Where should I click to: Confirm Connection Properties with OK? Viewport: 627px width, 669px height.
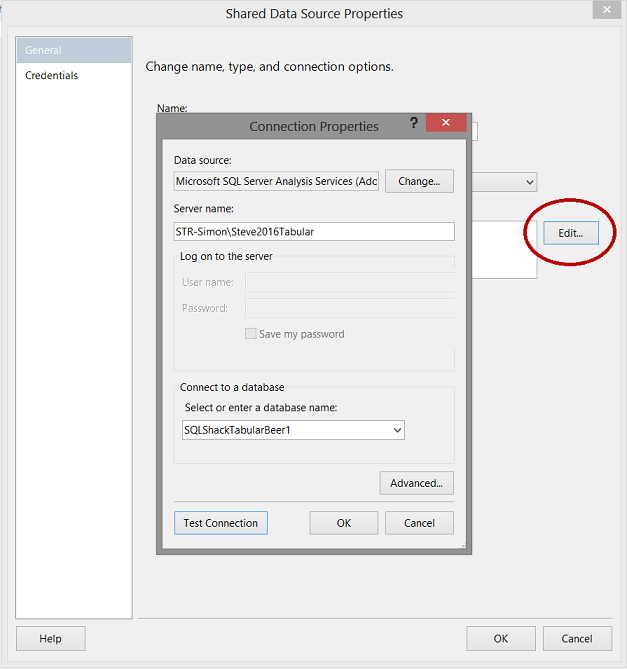pos(343,523)
